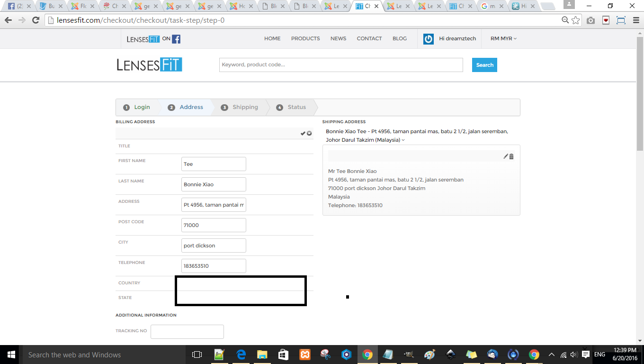Viewport: 644px width, 364px height.
Task: Click the "Mr Tee Bonnie Xiao" shipping name
Action: [x=352, y=171]
